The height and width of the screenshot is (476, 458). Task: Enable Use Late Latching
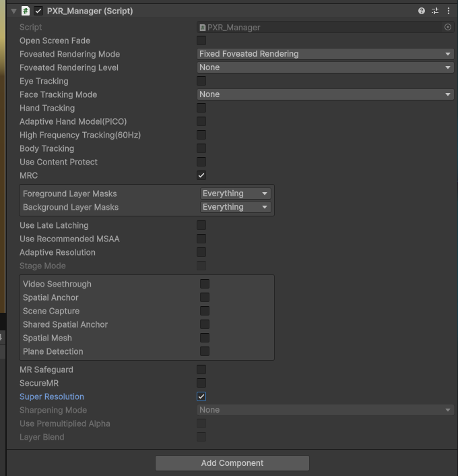201,225
